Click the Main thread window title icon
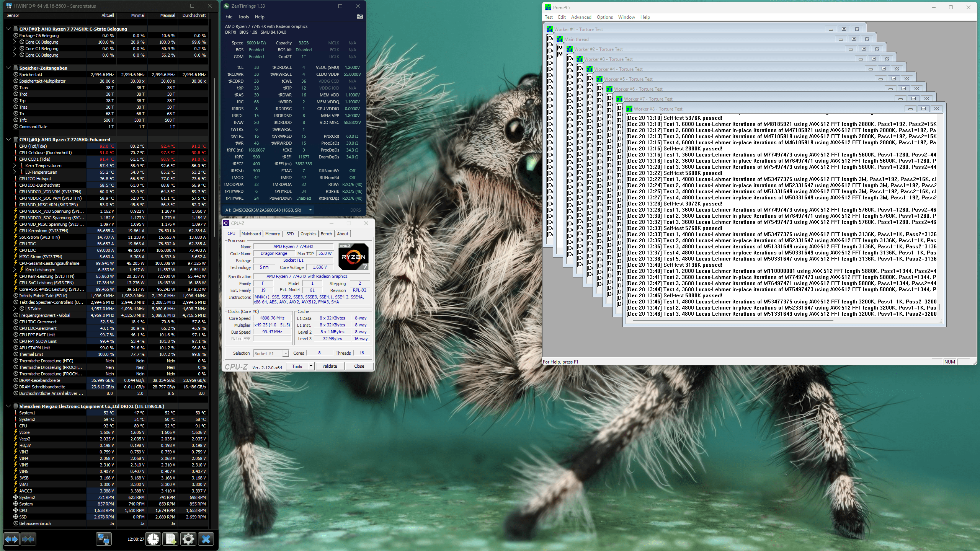Screen dimensions: 980x551 click(560, 39)
